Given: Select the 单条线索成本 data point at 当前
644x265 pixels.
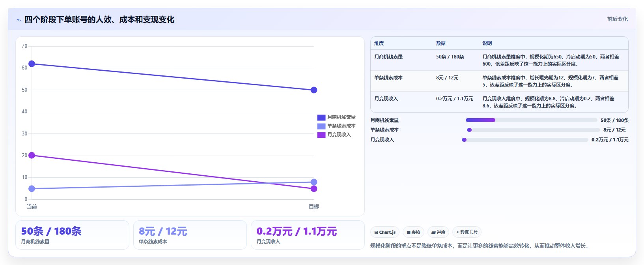Looking at the screenshot, I should pos(32,189).
